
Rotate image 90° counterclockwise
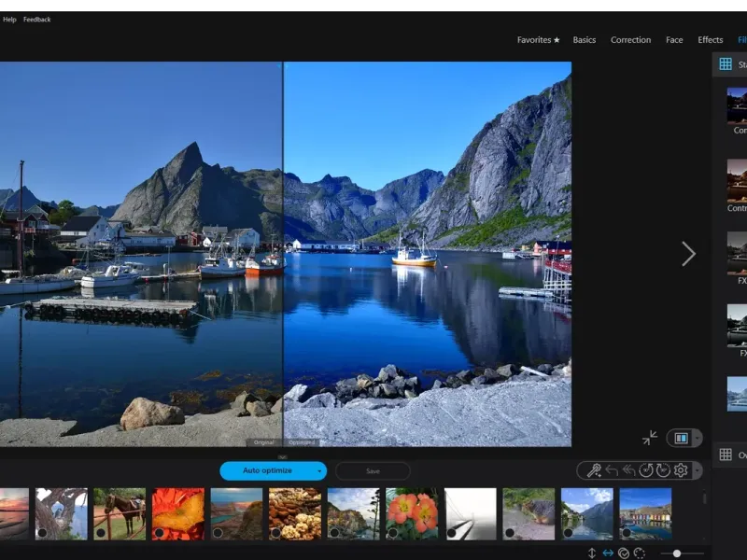pos(646,470)
